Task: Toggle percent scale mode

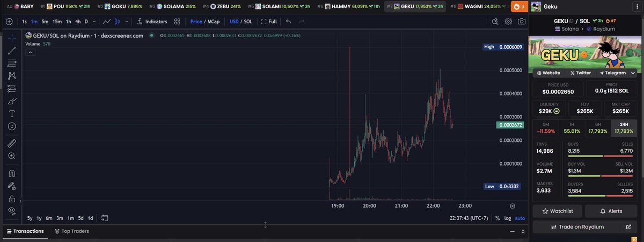Action: point(497,218)
